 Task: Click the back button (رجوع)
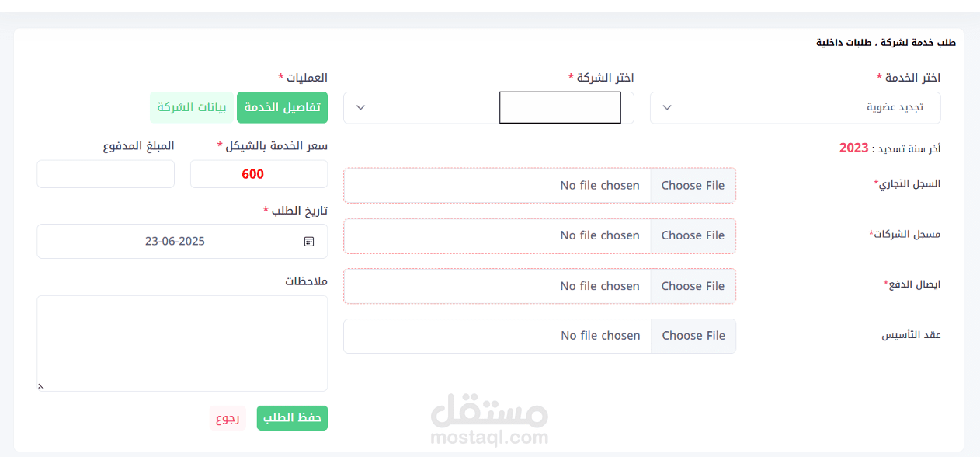pos(228,418)
